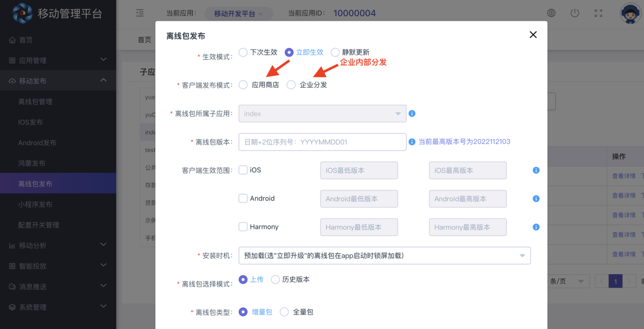Switch to the 首页 tab

(144, 39)
